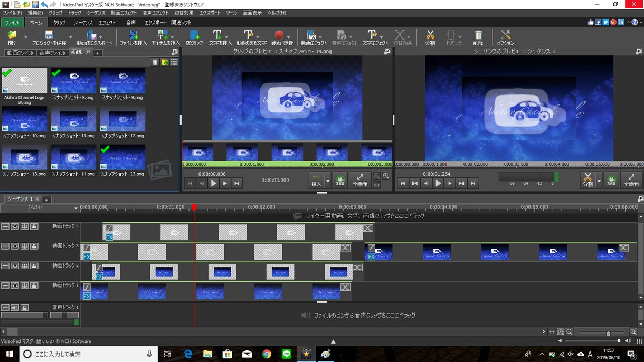Mute 音声トラック 1 with speaker icon

pyautogui.click(x=15, y=308)
